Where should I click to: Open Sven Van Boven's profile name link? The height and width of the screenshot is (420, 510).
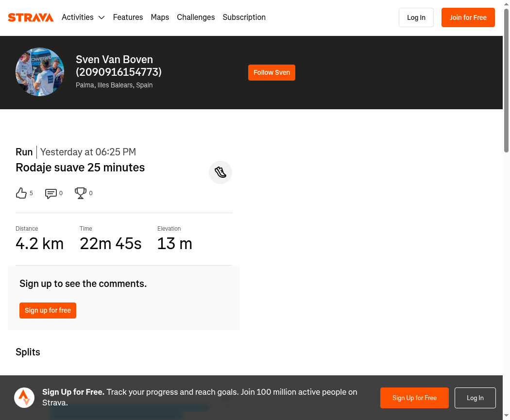[x=119, y=66]
